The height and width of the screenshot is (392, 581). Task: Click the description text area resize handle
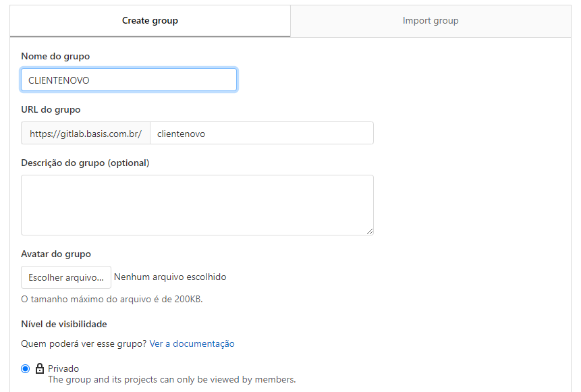point(370,231)
